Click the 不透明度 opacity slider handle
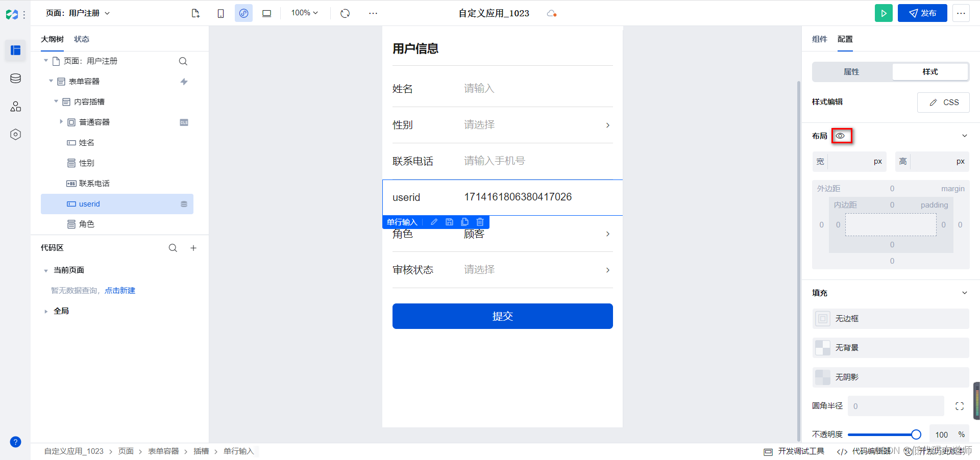Screen dimensions: 980x460 point(916,435)
